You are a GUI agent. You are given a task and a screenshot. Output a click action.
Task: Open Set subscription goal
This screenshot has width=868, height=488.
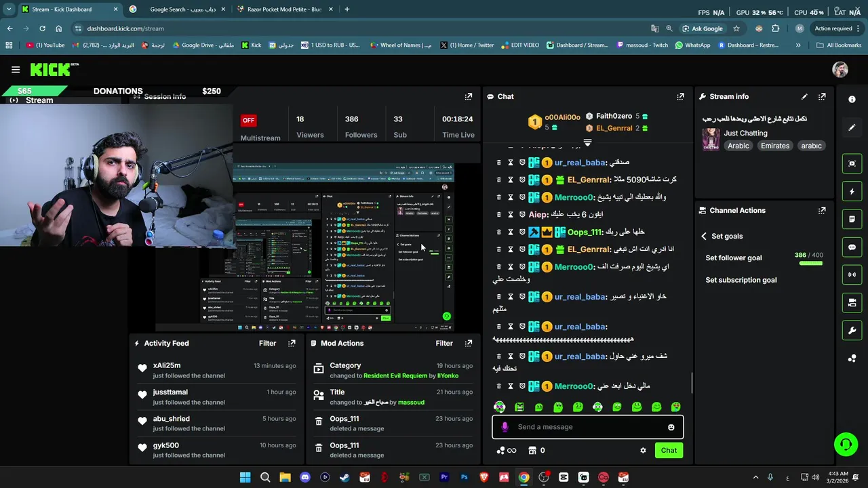[741, 281]
